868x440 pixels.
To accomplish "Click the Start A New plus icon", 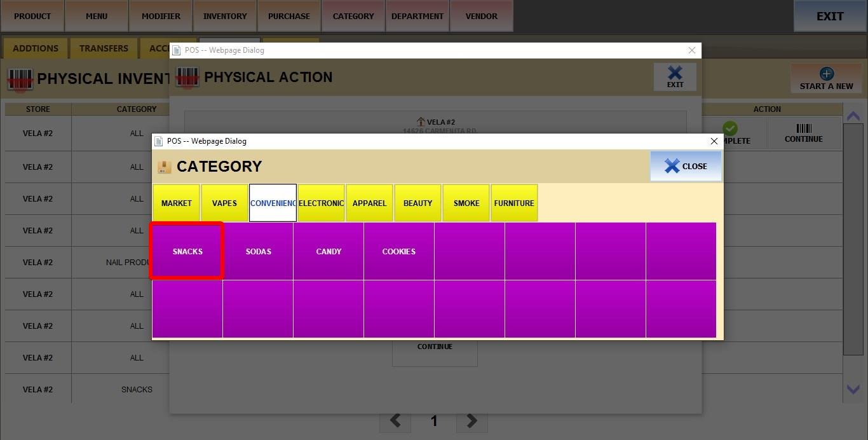I will (826, 74).
